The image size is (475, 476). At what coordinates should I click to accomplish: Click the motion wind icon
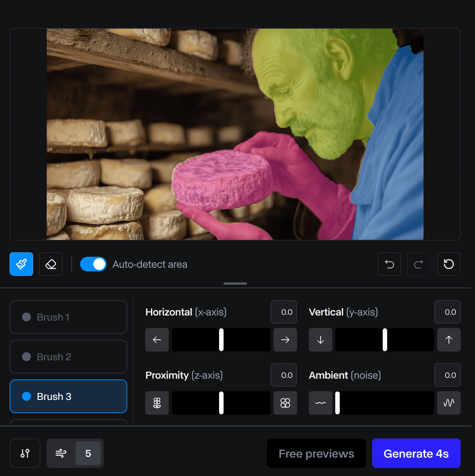[x=61, y=453]
